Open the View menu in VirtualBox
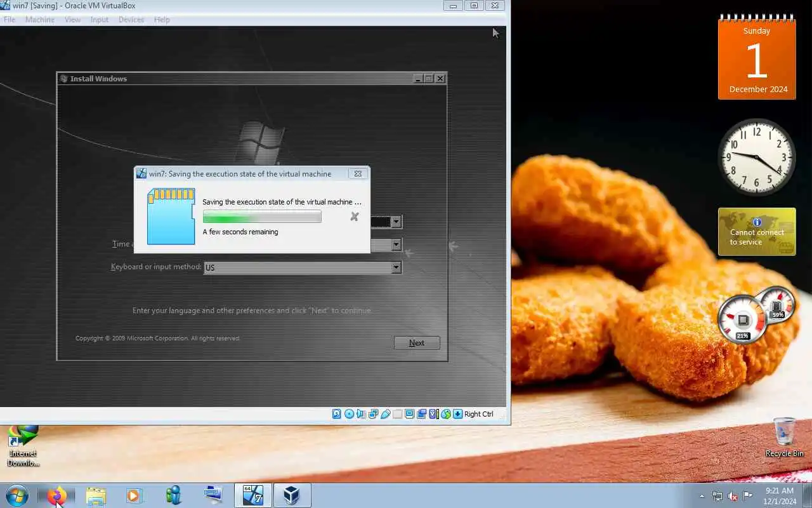 click(72, 20)
